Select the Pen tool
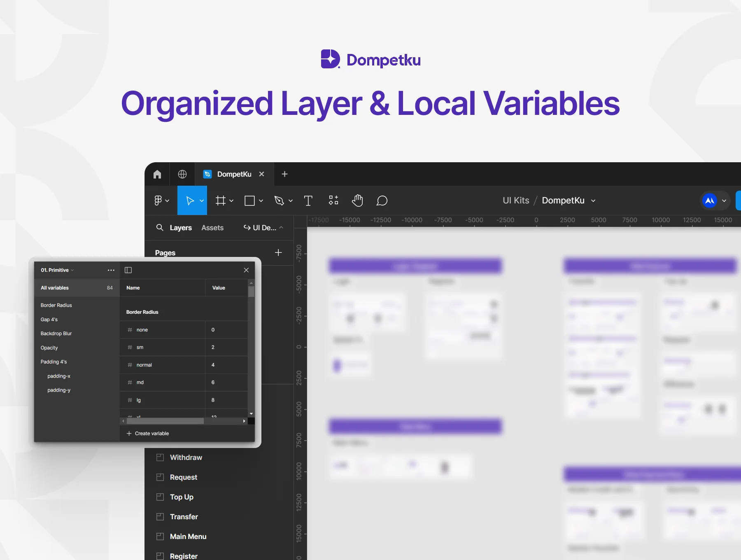The width and height of the screenshot is (741, 560). point(279,201)
